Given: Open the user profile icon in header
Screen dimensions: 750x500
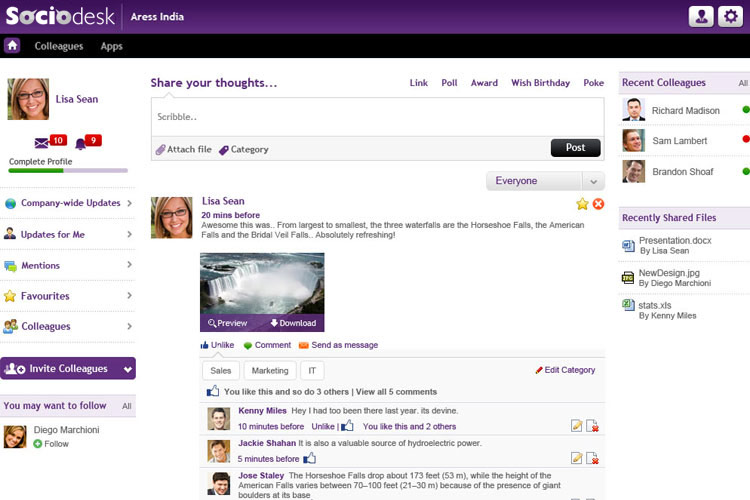Looking at the screenshot, I should (701, 16).
